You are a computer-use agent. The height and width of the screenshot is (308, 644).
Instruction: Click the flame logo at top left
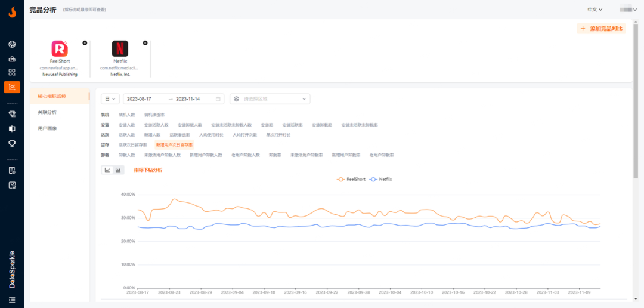(12, 11)
